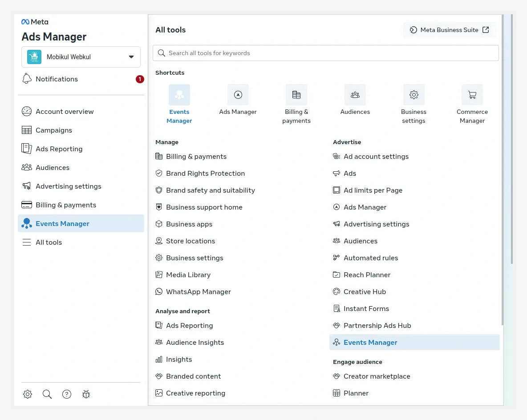527x420 pixels.
Task: Click the settings gear icon in sidebar footer
Action: [x=28, y=394]
